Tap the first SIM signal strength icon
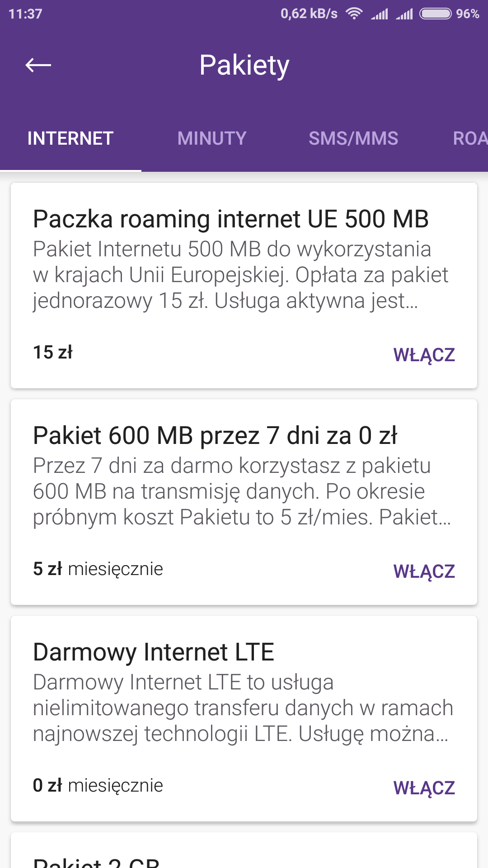 [380, 14]
